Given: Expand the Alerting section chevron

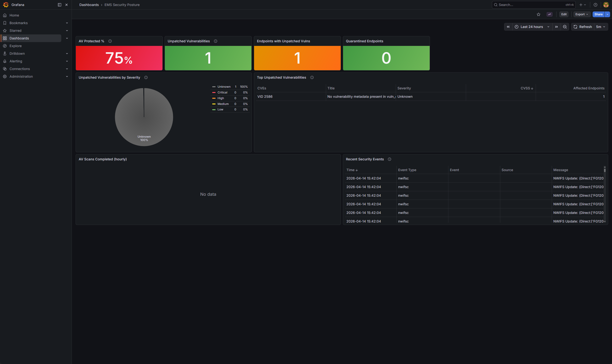Looking at the screenshot, I should tap(67, 61).
